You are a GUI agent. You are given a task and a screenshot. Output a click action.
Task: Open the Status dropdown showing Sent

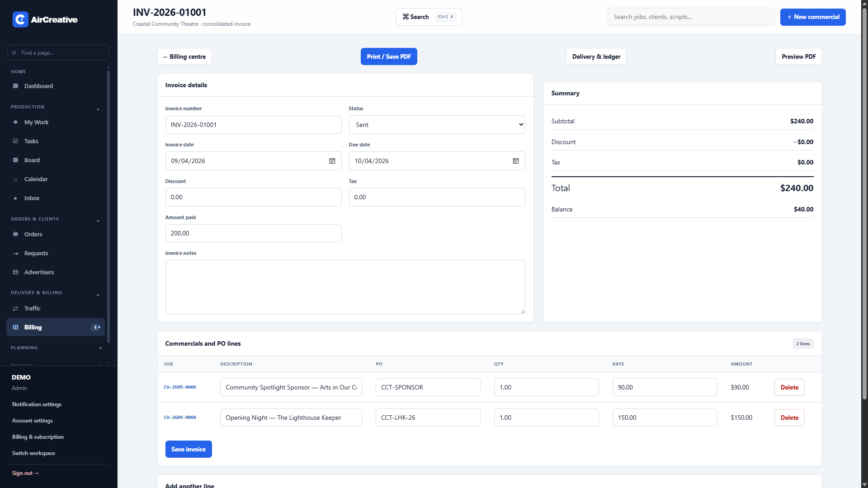pos(437,125)
